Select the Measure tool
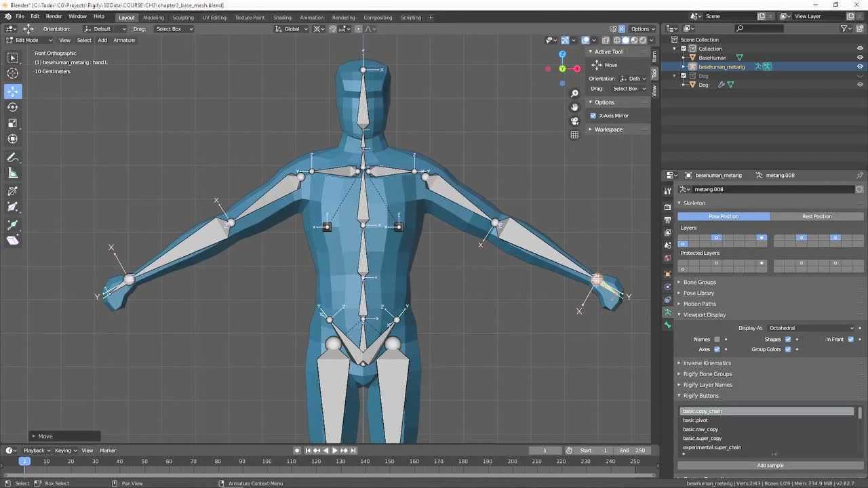This screenshot has height=488, width=868. click(x=12, y=173)
